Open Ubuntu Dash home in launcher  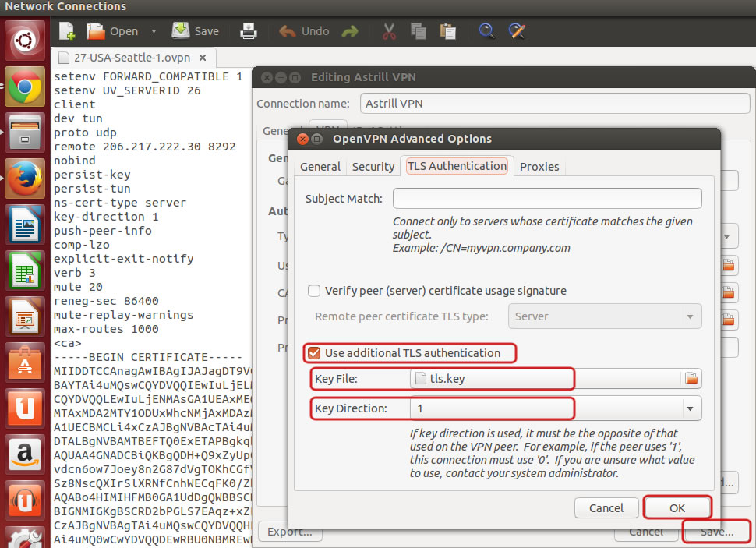click(x=25, y=41)
